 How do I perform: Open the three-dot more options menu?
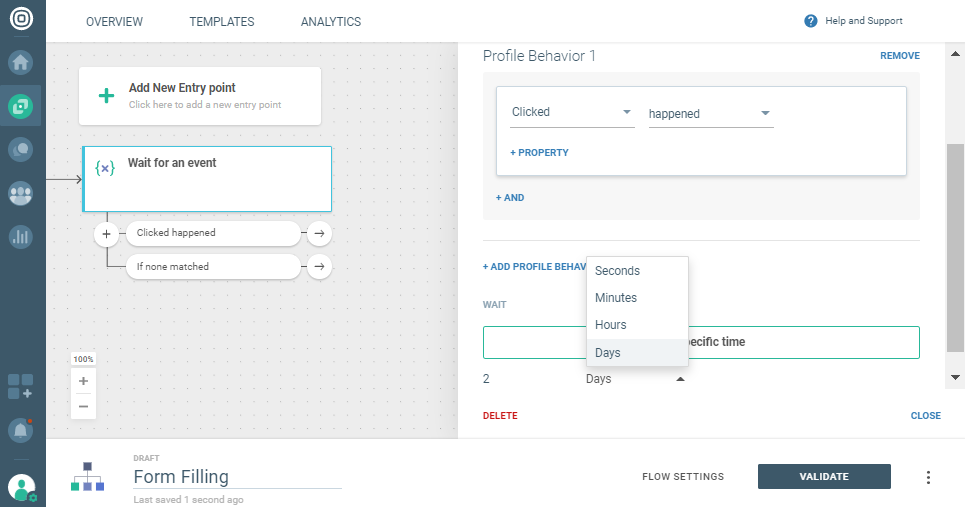click(928, 477)
